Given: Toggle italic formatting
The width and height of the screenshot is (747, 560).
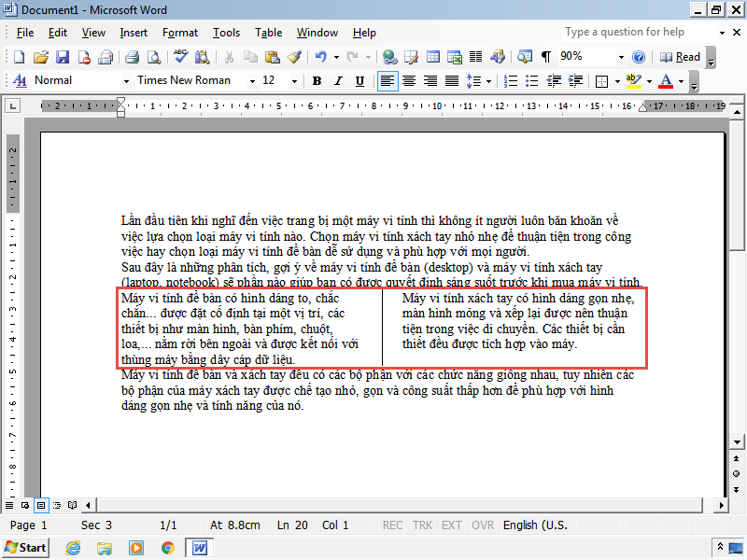Looking at the screenshot, I should pyautogui.click(x=338, y=81).
